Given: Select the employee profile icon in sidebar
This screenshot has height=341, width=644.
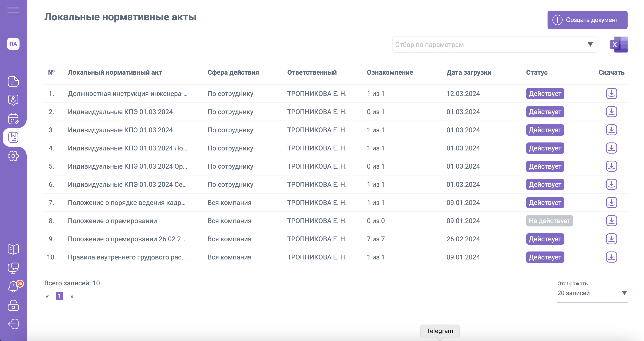Looking at the screenshot, I should click(13, 100).
